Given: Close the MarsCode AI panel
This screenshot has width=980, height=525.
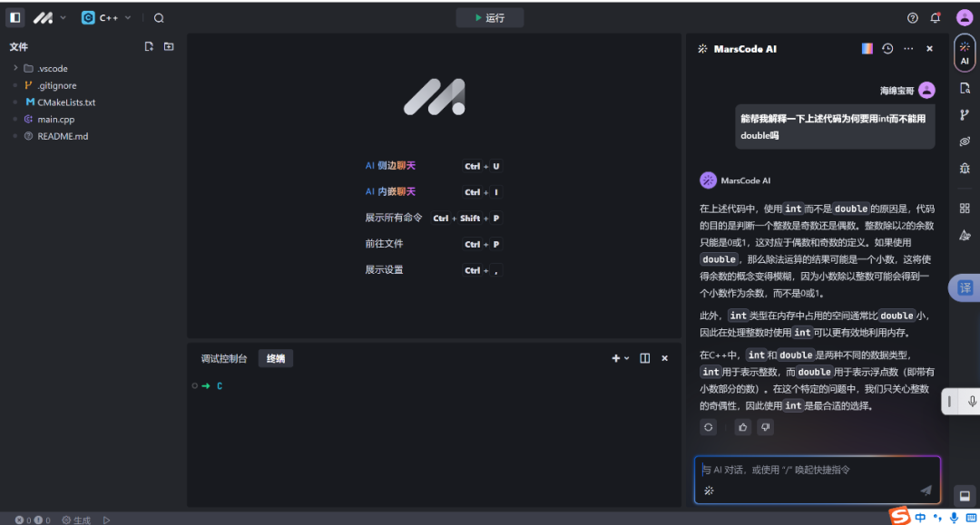Looking at the screenshot, I should (929, 48).
